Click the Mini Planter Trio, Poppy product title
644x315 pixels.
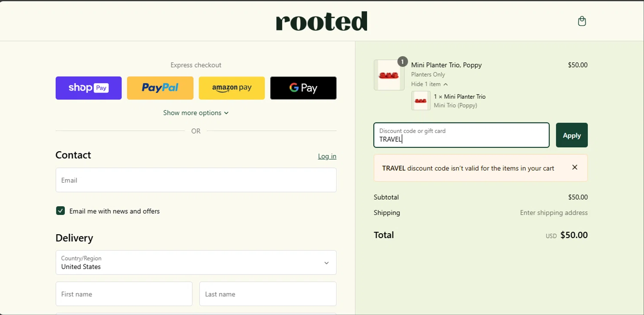click(447, 65)
